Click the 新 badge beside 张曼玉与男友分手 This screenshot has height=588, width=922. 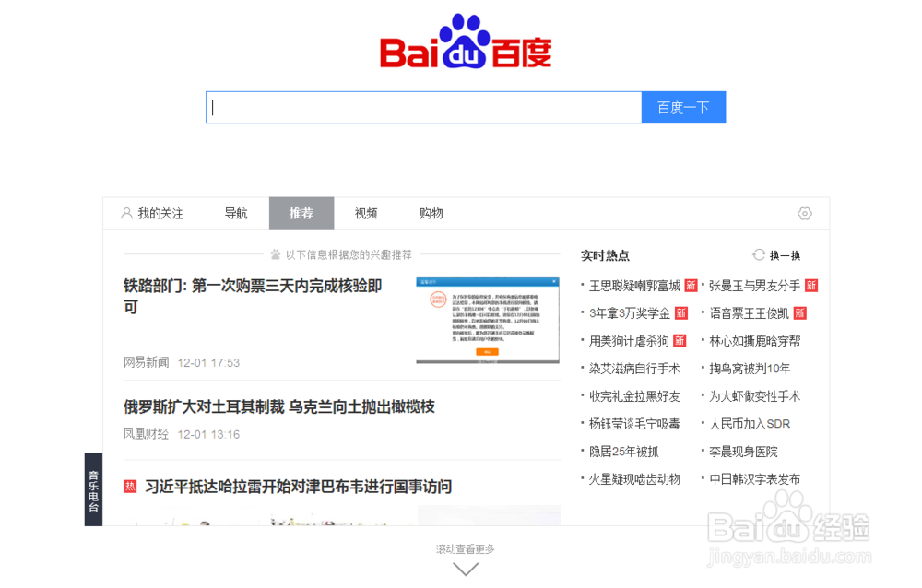point(811,286)
